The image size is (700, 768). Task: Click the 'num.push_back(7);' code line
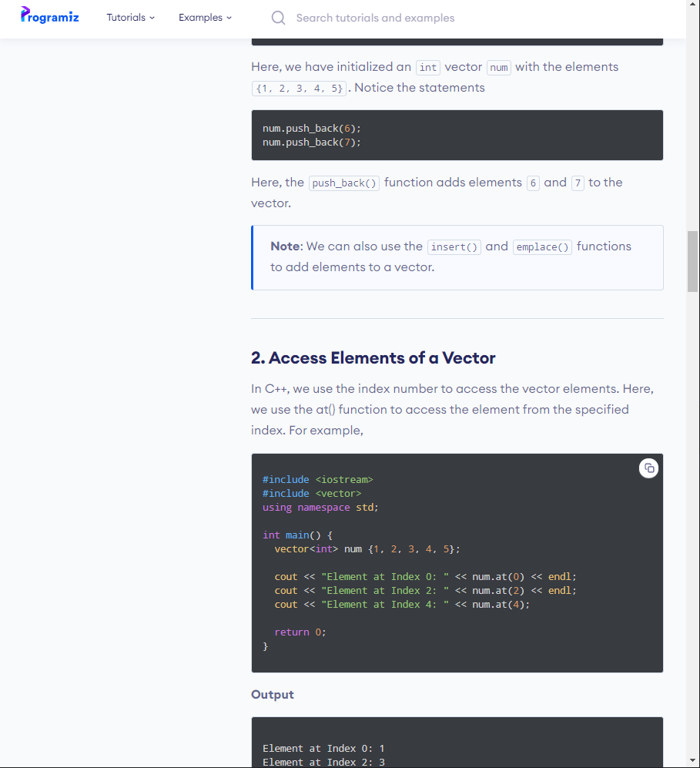pos(311,142)
